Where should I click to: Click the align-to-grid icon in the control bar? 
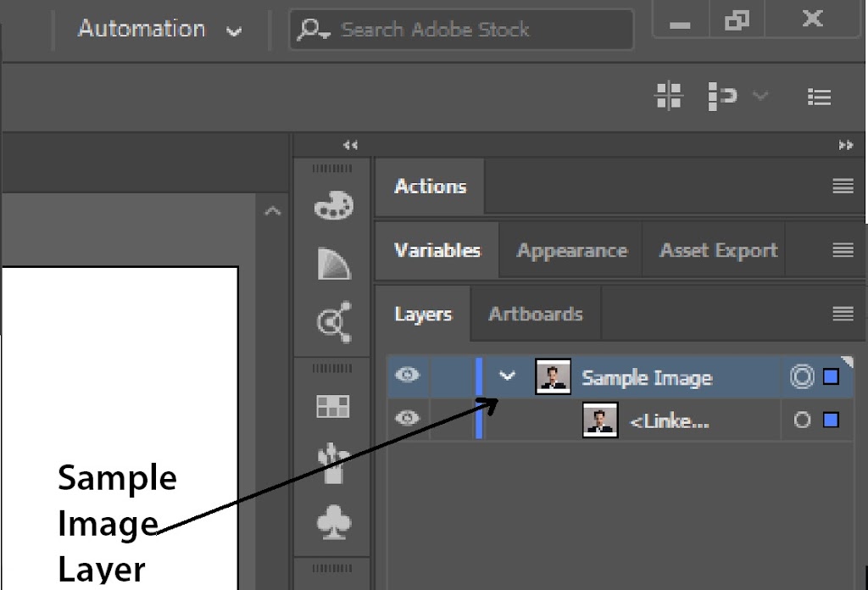670,96
